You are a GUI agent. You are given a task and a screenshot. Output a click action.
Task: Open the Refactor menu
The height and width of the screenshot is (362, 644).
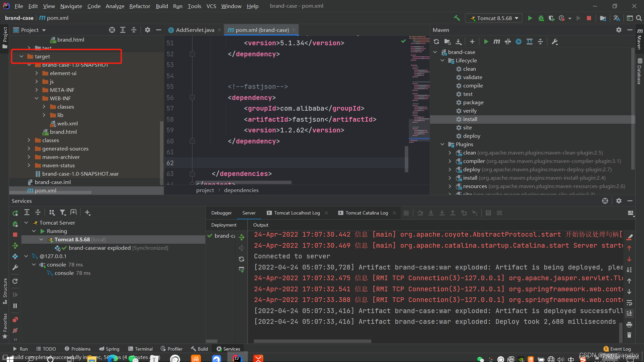(x=140, y=6)
